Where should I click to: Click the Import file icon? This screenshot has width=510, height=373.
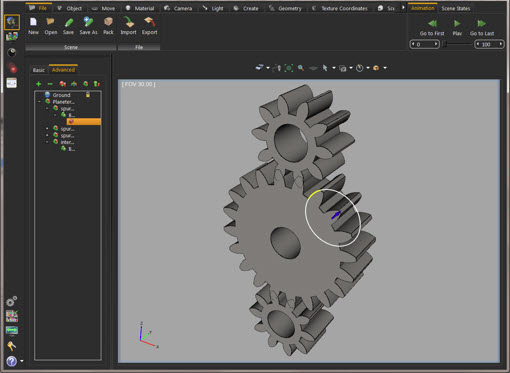(128, 22)
